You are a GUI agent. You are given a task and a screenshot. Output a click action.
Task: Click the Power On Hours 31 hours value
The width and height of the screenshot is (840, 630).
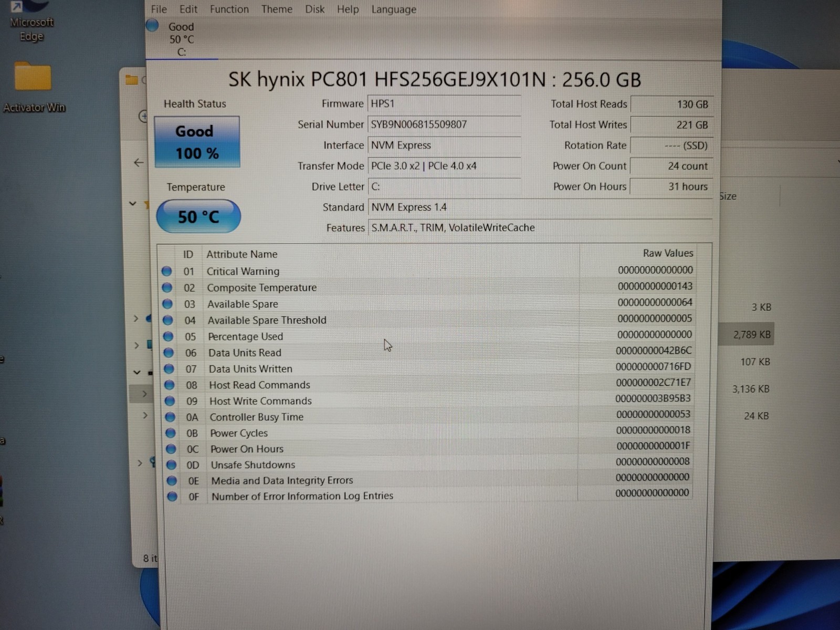671,186
